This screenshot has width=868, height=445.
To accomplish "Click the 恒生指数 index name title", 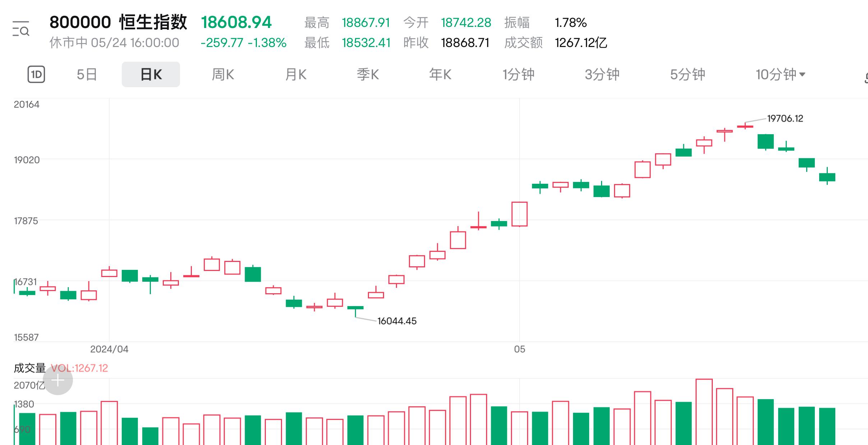I will click(153, 22).
